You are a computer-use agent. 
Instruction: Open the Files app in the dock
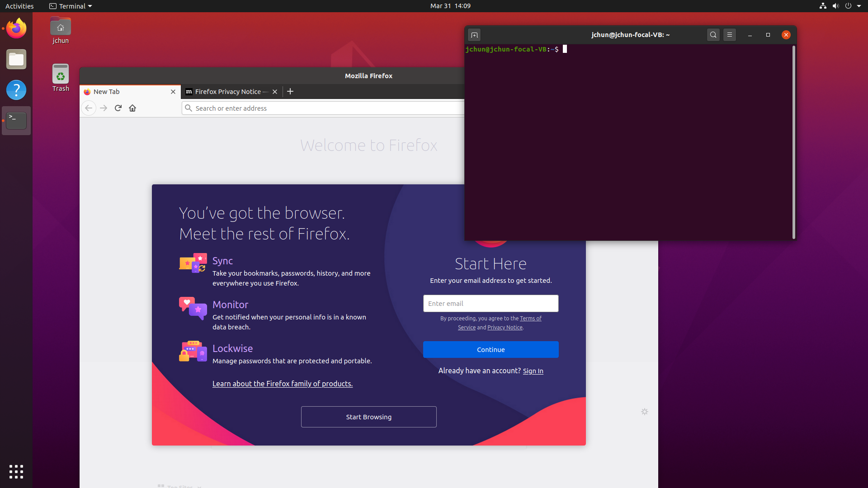pos(16,60)
